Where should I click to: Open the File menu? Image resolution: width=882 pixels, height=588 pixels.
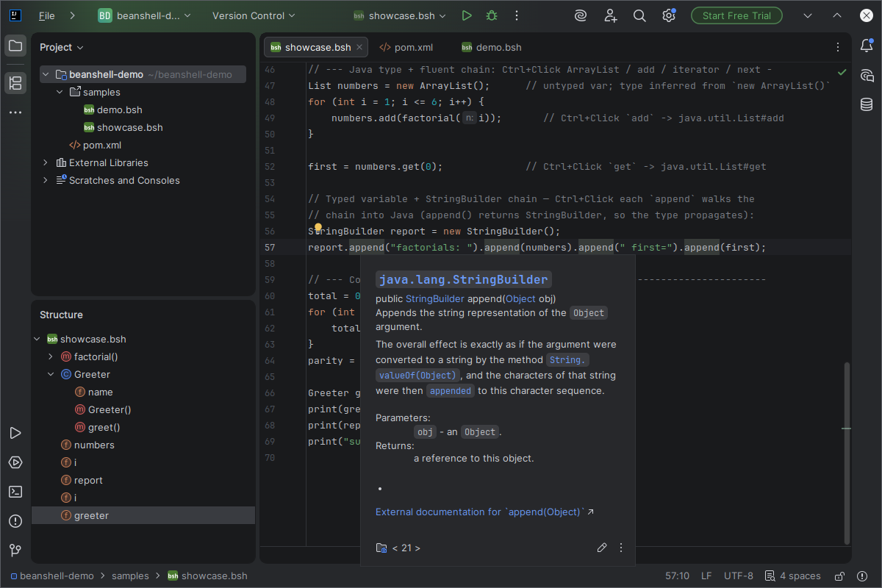(x=46, y=15)
